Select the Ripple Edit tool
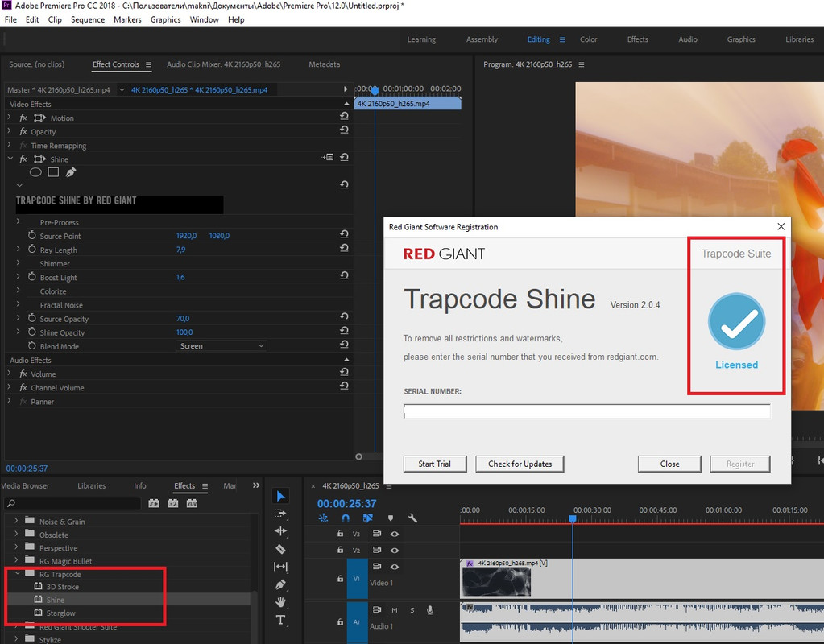This screenshot has width=824, height=644. 280,531
